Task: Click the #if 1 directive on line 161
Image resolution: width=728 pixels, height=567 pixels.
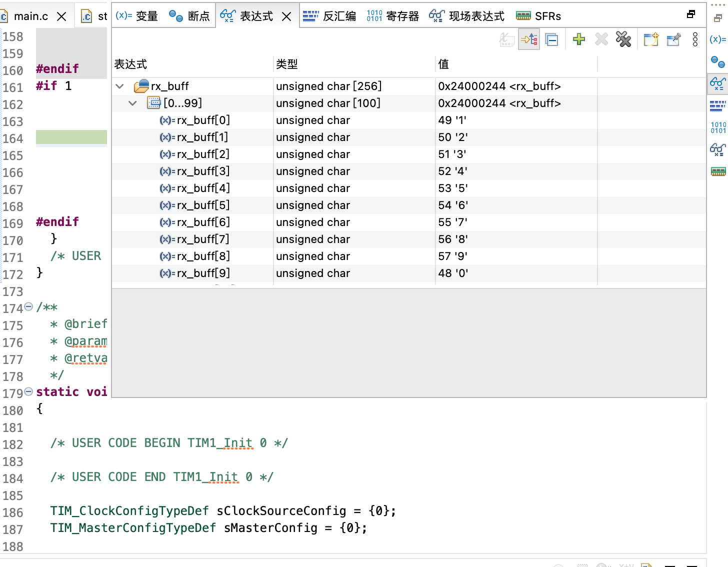Action: coord(54,85)
